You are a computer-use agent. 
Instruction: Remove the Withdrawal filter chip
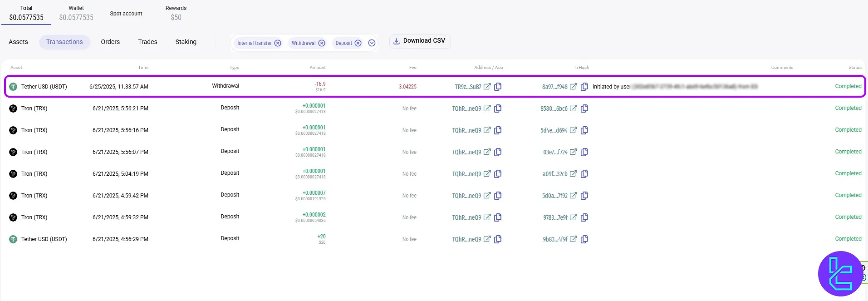[x=322, y=43]
